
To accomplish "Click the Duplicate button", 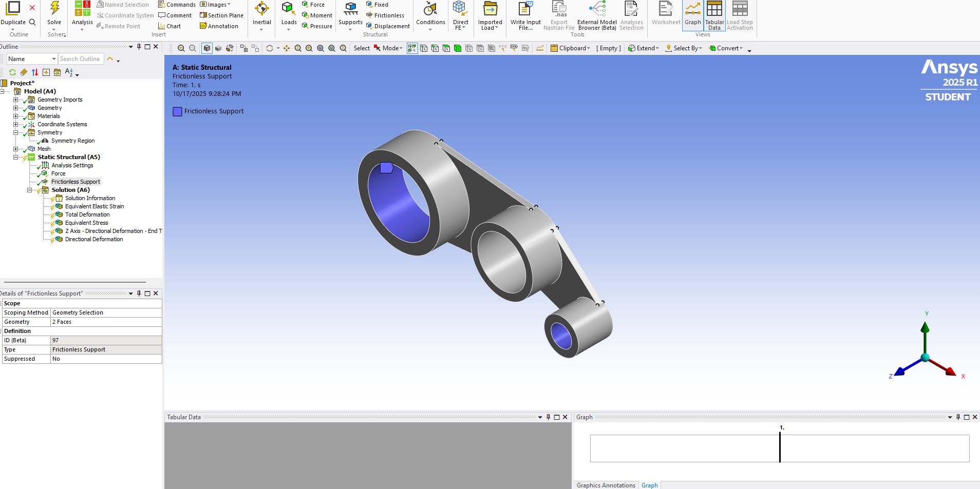I will pos(13,14).
